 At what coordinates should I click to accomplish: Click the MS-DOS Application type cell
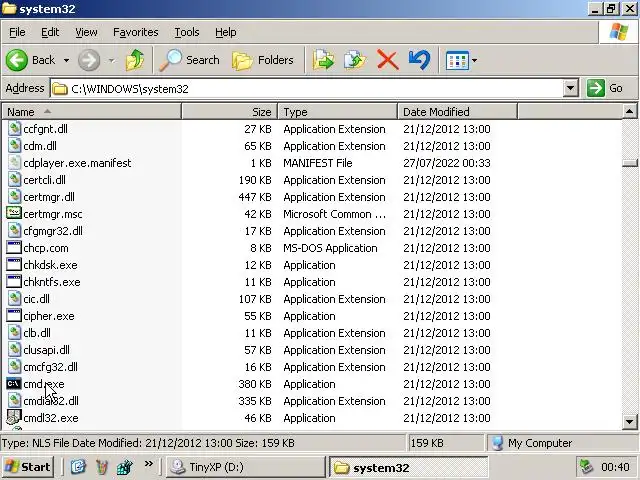330,248
